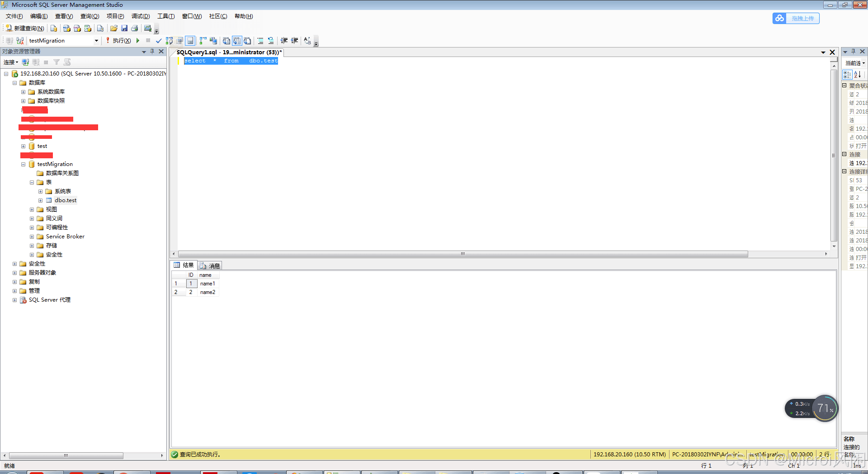Click the 新建查询(N) button

pos(25,28)
